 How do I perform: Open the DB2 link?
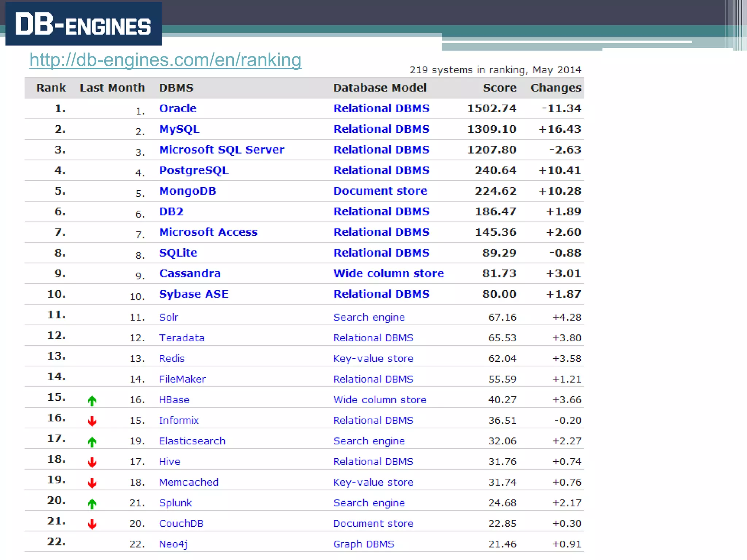point(171,211)
